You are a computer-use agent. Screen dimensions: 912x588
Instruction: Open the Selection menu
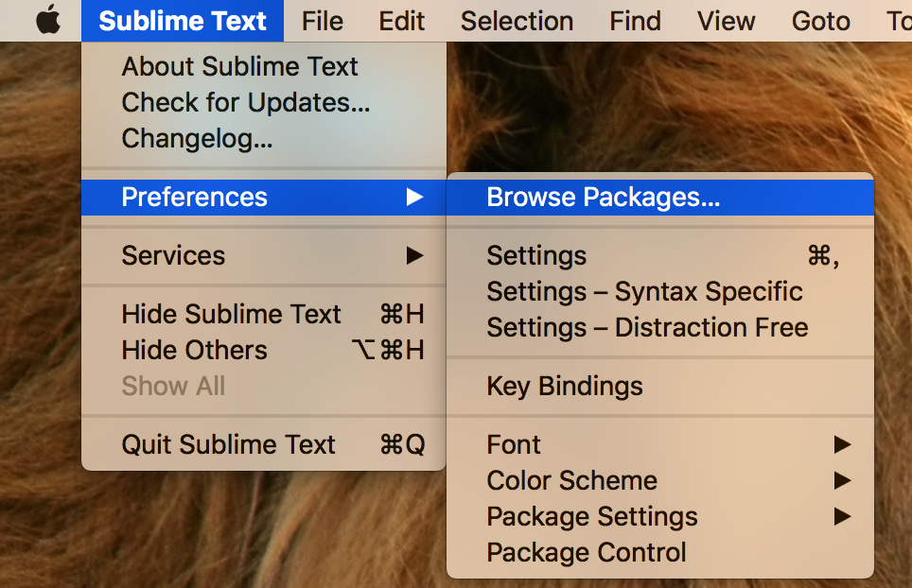click(517, 21)
